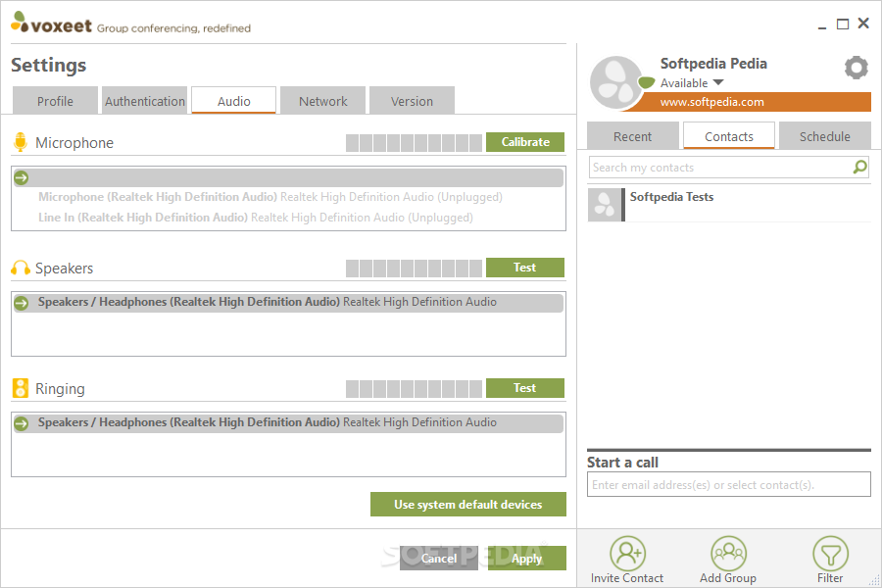The width and height of the screenshot is (882, 588).
Task: Click the Ringing level meter
Action: click(414, 389)
